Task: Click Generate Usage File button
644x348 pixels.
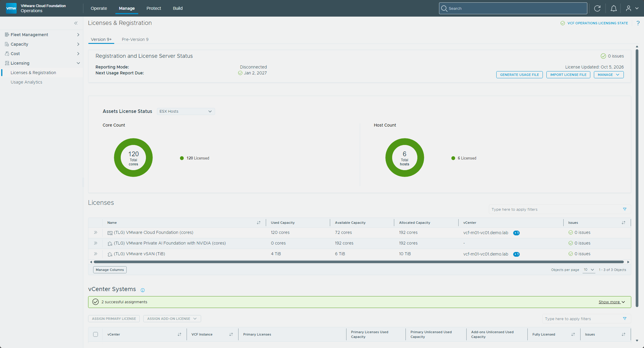Action: coord(519,75)
